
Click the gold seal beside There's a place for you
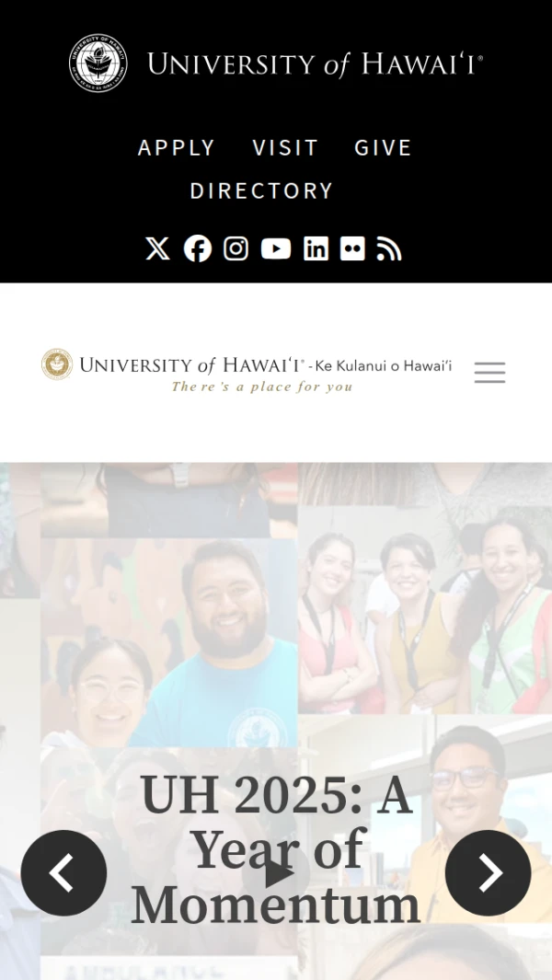[57, 364]
